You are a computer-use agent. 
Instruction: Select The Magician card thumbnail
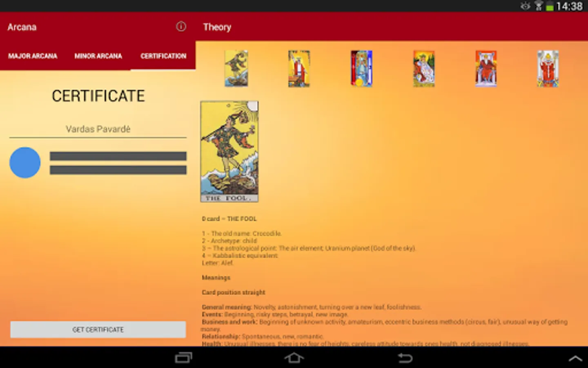point(299,68)
